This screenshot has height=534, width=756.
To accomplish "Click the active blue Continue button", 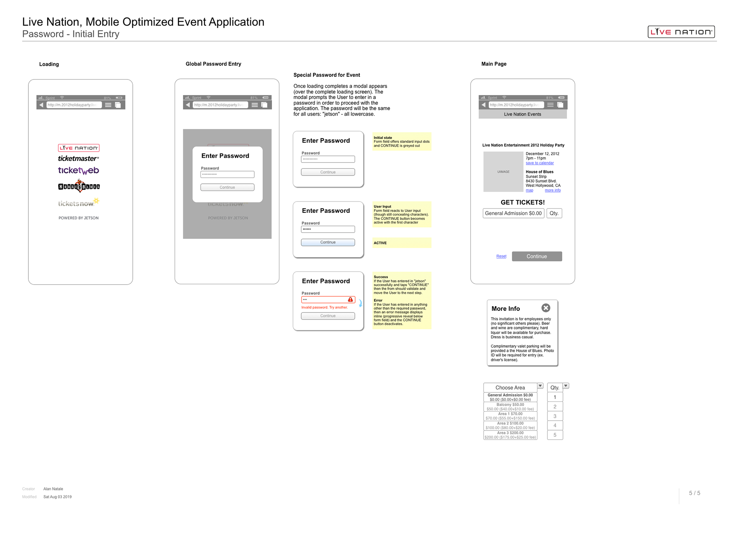I will 328,242.
